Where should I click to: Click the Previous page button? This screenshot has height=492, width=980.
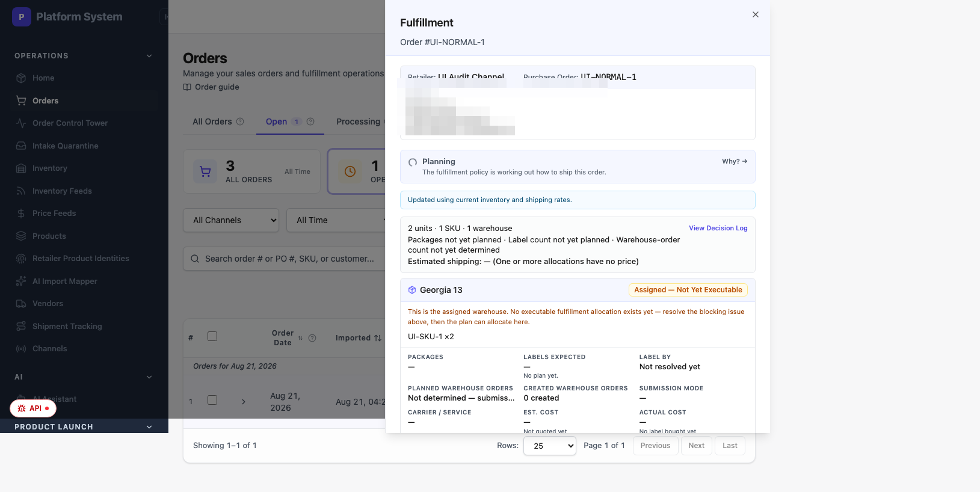655,446
